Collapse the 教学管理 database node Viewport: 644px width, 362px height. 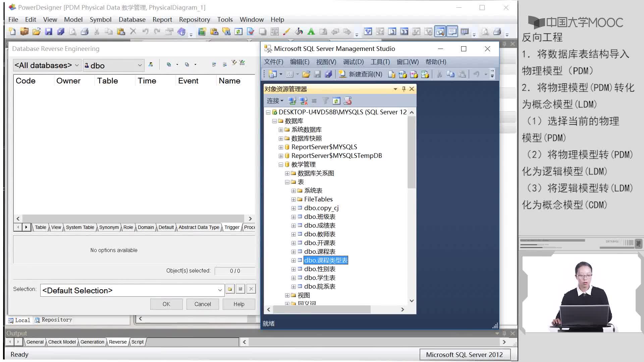tap(281, 165)
